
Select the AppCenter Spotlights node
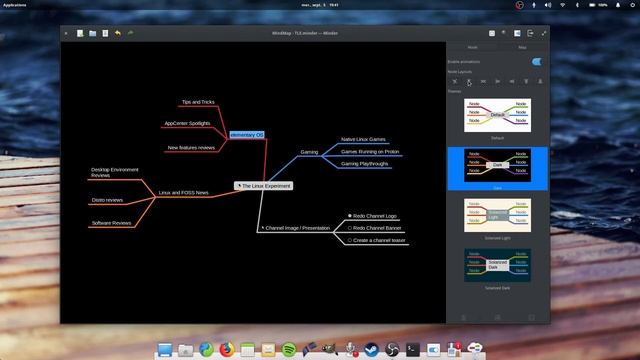[187, 123]
